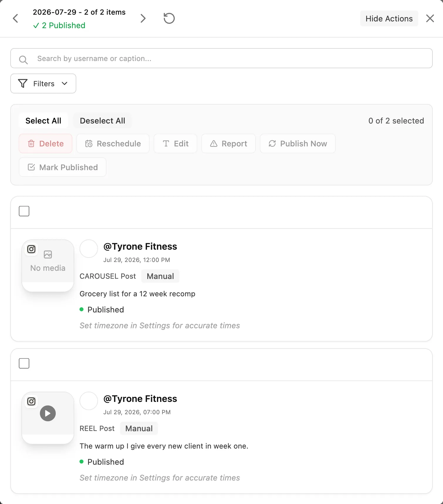Go to the next day with right chevron
The width and height of the screenshot is (443, 504).
point(143,18)
